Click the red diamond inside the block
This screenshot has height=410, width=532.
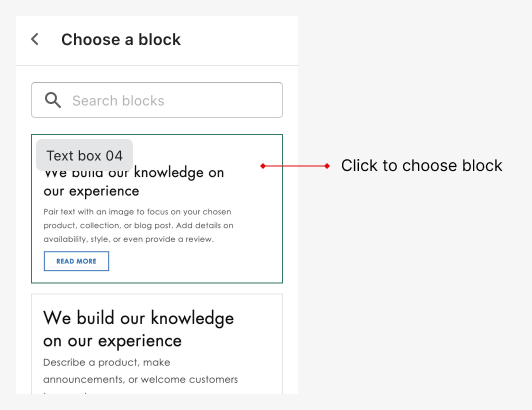coord(263,166)
